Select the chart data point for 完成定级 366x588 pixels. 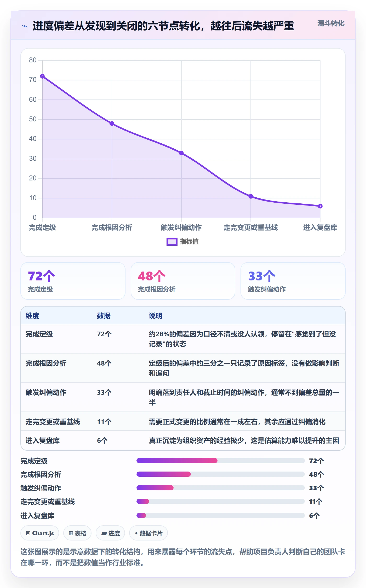pyautogui.click(x=42, y=76)
